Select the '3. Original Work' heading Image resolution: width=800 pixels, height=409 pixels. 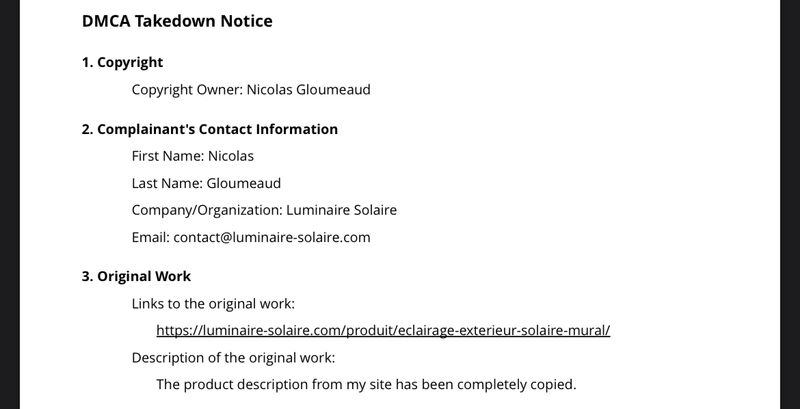(x=136, y=276)
